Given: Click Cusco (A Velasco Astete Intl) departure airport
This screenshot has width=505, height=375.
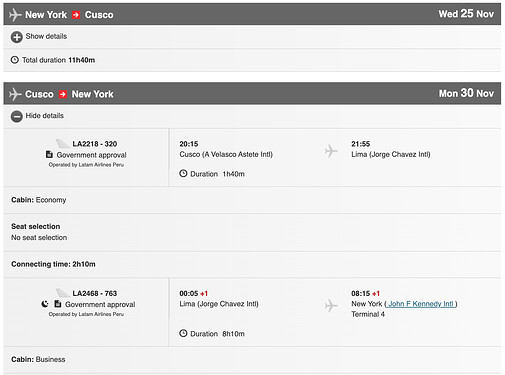Looking at the screenshot, I should tap(226, 154).
